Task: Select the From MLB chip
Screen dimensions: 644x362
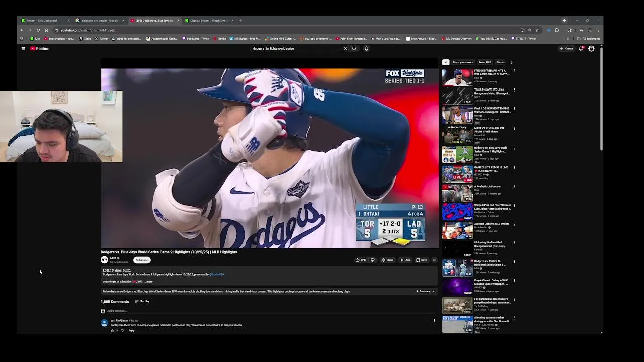Action: (485, 62)
